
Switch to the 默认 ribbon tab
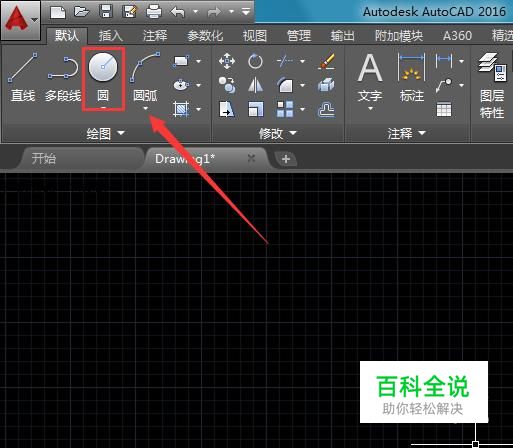coord(67,35)
